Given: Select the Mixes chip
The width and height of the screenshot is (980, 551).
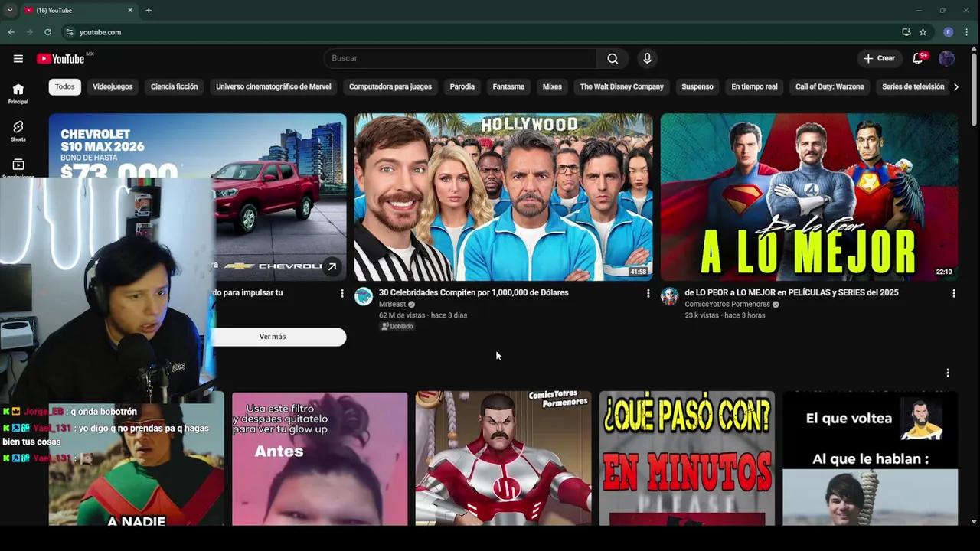Looking at the screenshot, I should (x=552, y=86).
